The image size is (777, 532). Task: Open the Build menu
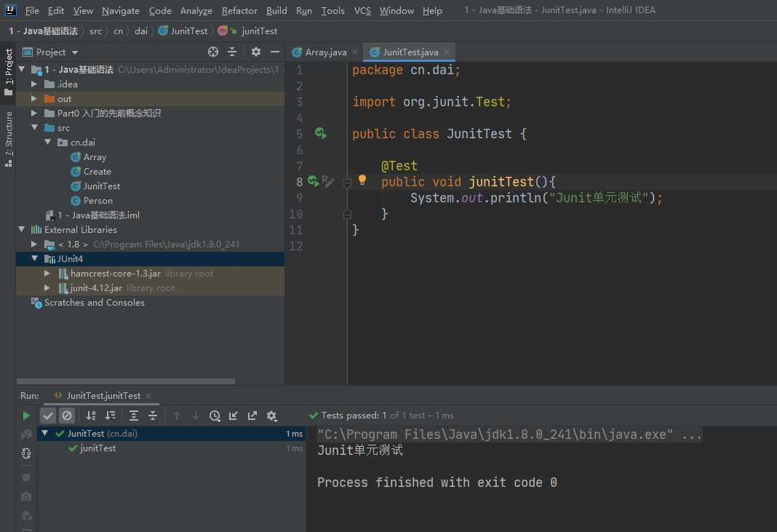tap(276, 10)
